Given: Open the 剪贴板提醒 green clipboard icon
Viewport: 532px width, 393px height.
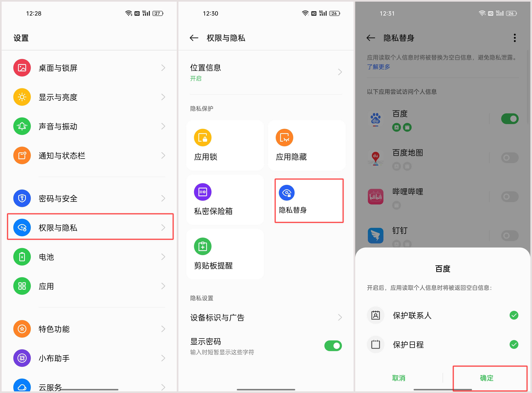Looking at the screenshot, I should coord(203,247).
